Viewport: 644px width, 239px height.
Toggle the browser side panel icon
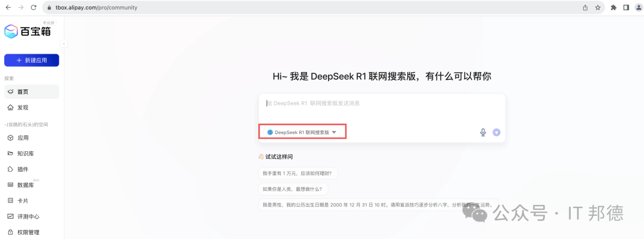(626, 7)
